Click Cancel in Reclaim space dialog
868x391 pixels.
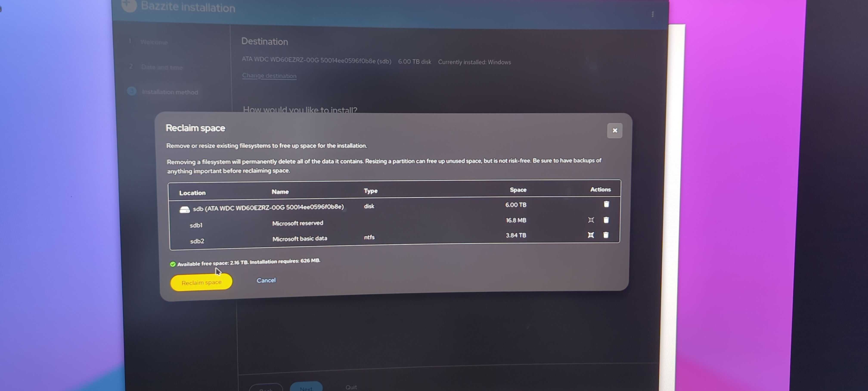pyautogui.click(x=266, y=280)
